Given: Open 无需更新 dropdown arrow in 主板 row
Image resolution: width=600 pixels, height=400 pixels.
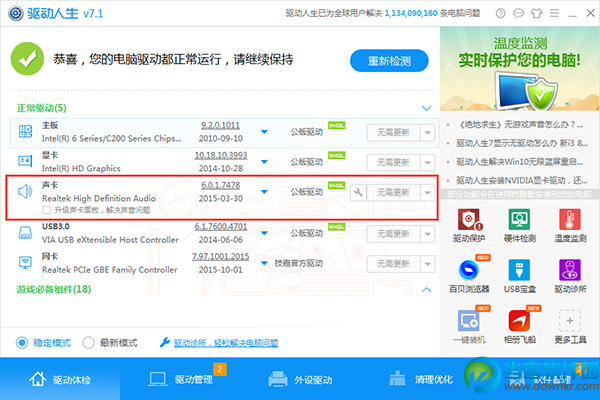Looking at the screenshot, I should (x=427, y=133).
